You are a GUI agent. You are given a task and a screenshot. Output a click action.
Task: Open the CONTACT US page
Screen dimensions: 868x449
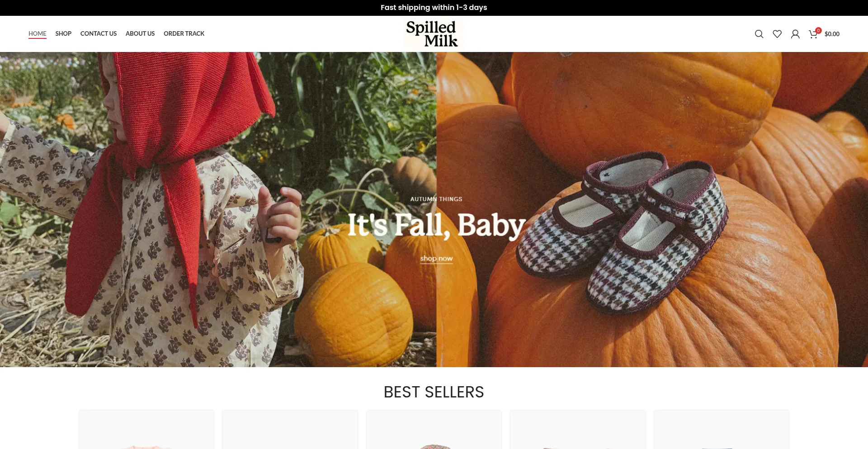98,33
